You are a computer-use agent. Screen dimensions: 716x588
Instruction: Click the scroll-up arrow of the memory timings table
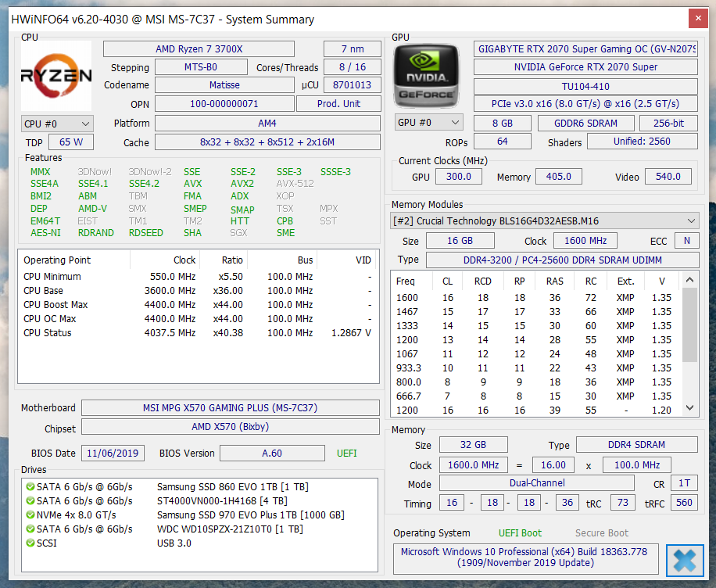click(690, 280)
